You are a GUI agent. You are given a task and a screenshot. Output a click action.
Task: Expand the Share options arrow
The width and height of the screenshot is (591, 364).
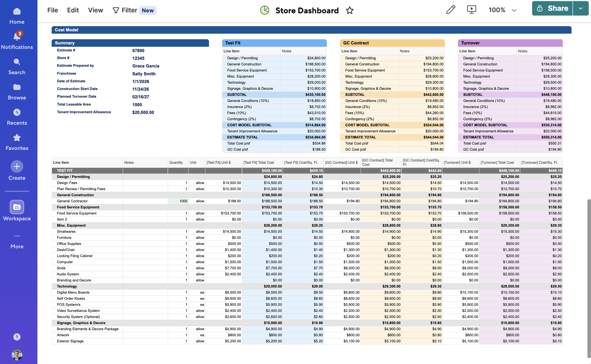[x=580, y=8]
